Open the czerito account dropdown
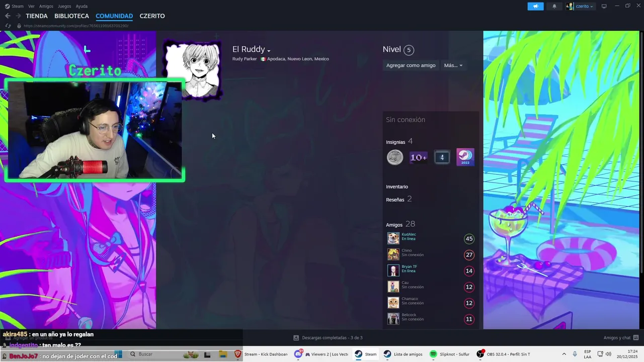The image size is (644, 362). point(580,6)
